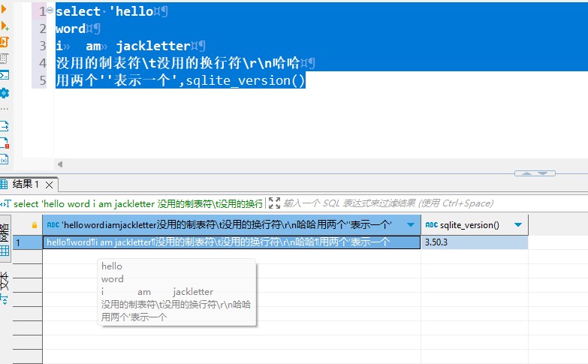
Task: Open editor settings gear icon
Action: coord(4,92)
